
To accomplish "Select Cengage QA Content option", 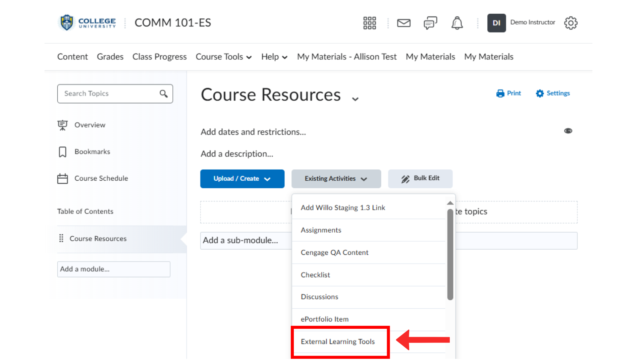I will coord(369,252).
